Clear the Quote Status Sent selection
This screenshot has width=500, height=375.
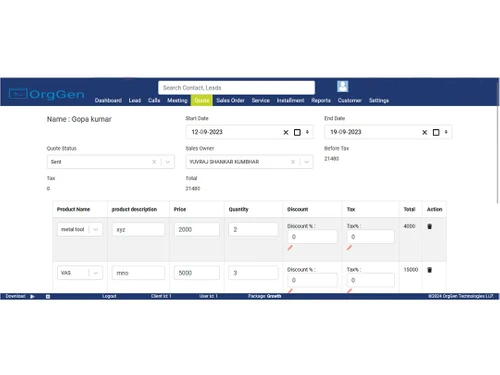point(154,162)
